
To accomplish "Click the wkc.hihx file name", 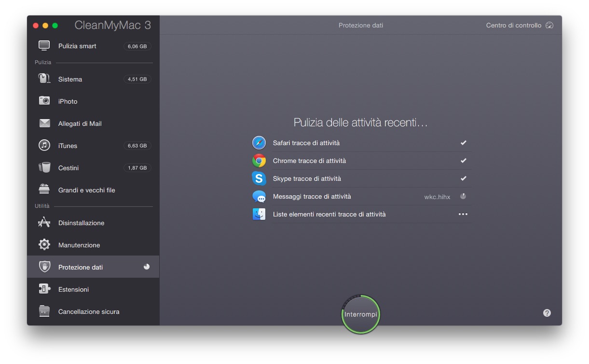I will pos(437,197).
